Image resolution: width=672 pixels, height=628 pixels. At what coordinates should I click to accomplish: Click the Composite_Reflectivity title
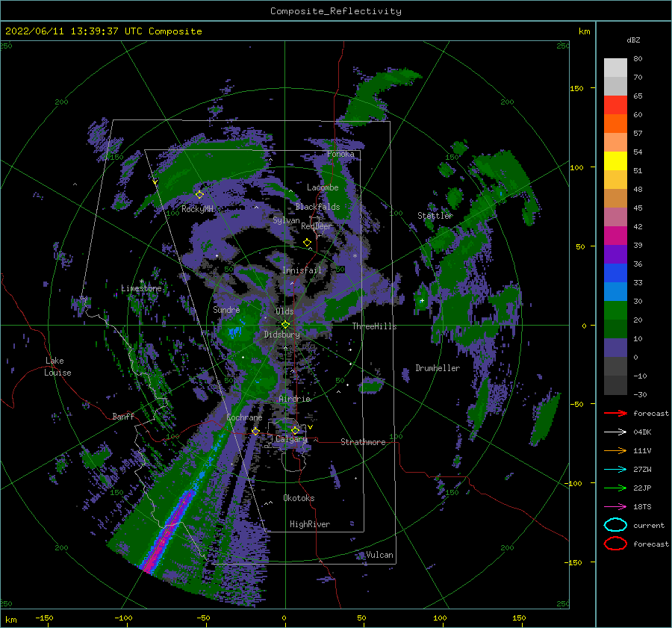pyautogui.click(x=336, y=11)
